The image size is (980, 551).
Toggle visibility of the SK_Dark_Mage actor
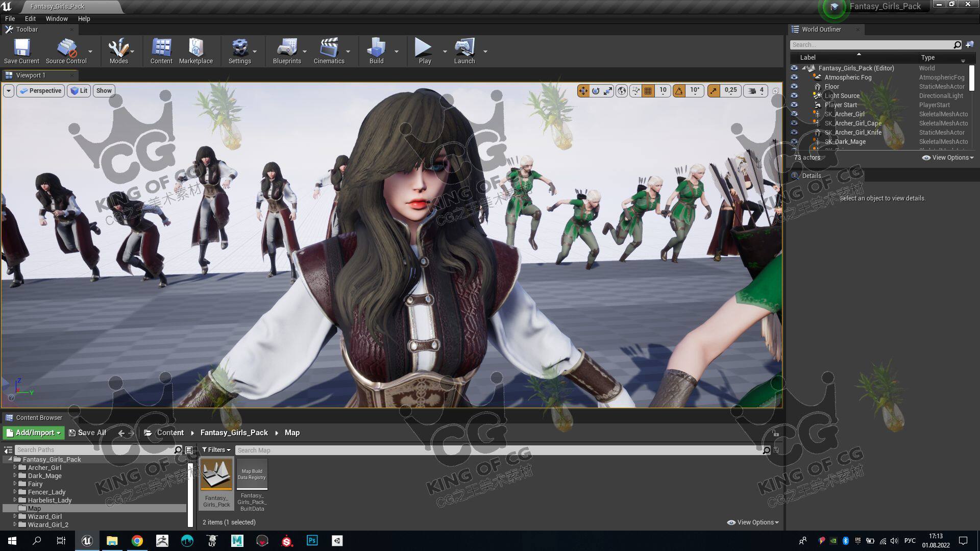tap(794, 142)
